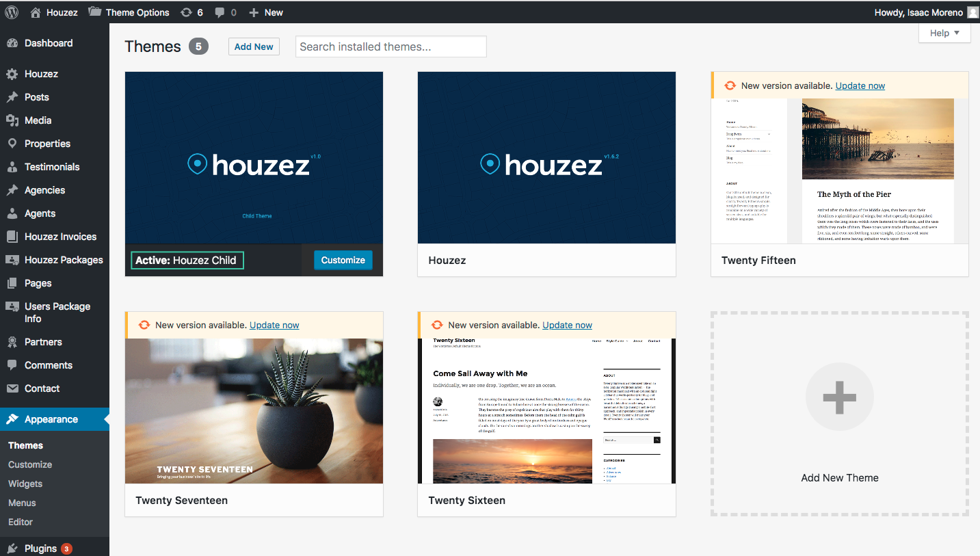The image size is (980, 556).
Task: Open Menus submenu under Appearance
Action: click(22, 503)
